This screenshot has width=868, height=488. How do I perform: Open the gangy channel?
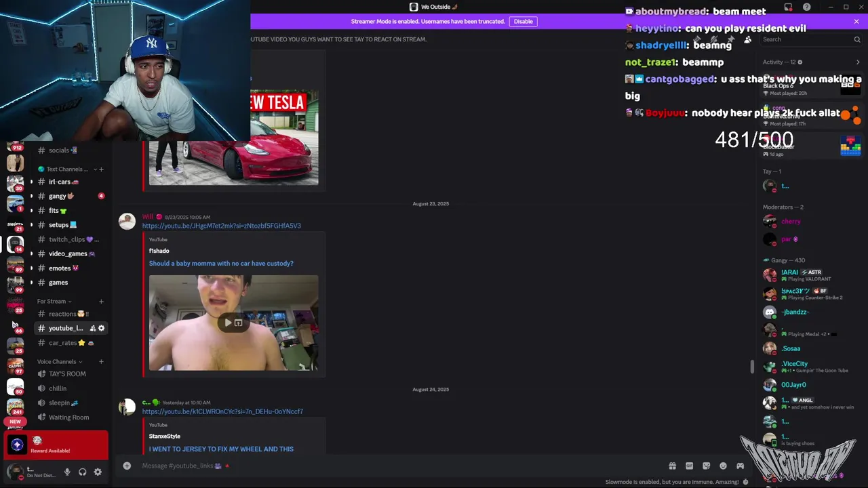71,196
